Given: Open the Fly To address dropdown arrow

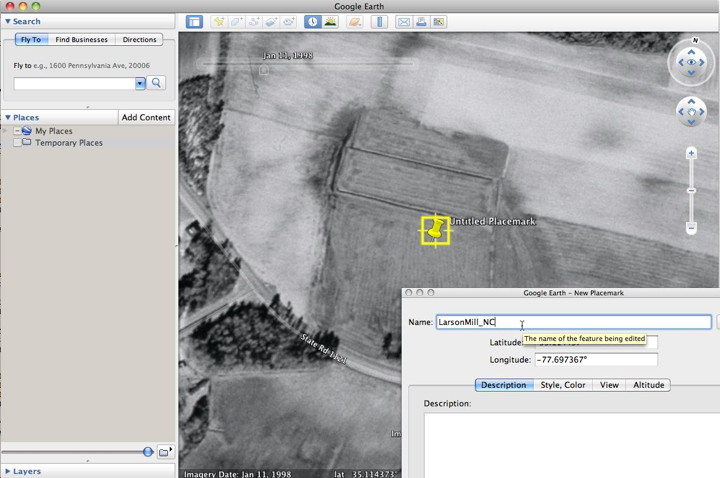Looking at the screenshot, I should tap(140, 83).
